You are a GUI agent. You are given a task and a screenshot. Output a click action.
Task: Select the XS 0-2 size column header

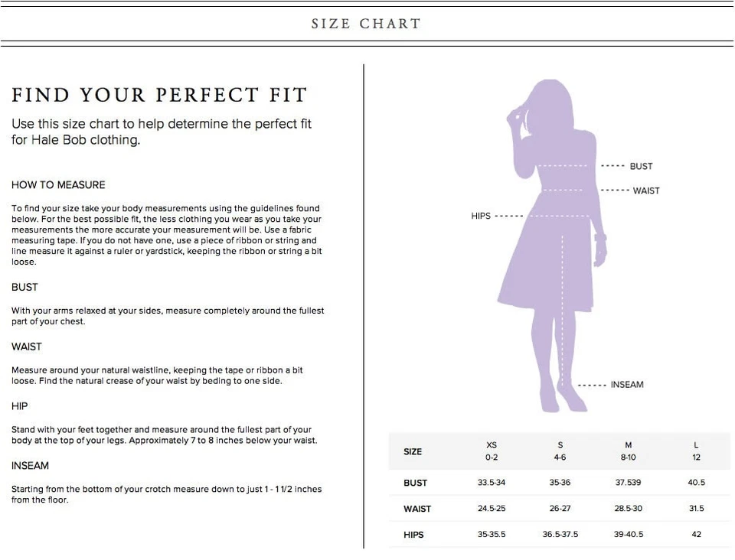pos(492,451)
